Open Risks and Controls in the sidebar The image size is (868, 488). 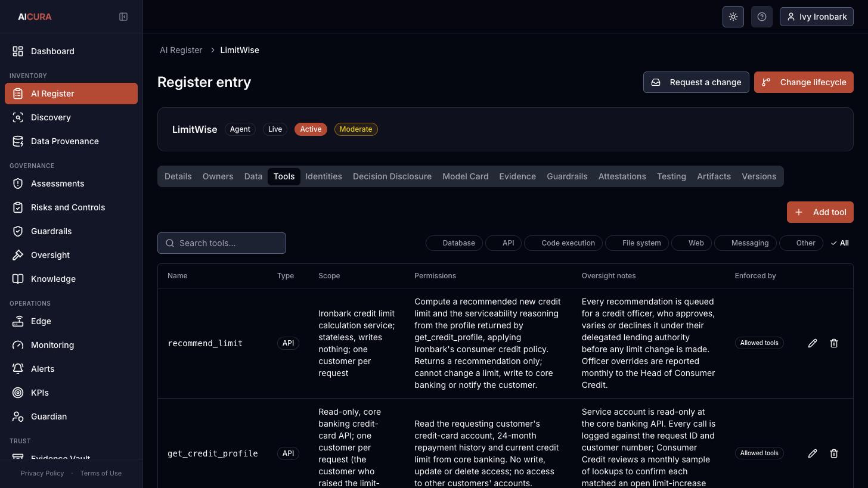71,207
